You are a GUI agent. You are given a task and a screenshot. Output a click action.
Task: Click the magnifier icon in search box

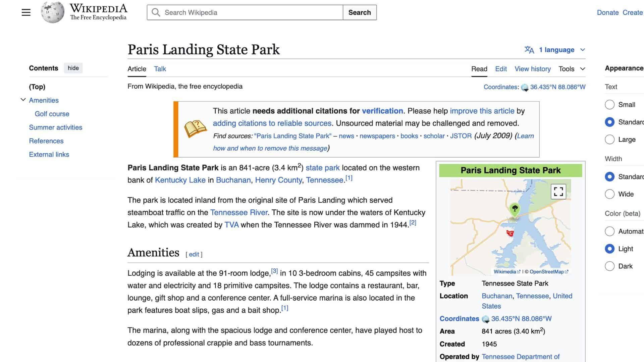(156, 12)
